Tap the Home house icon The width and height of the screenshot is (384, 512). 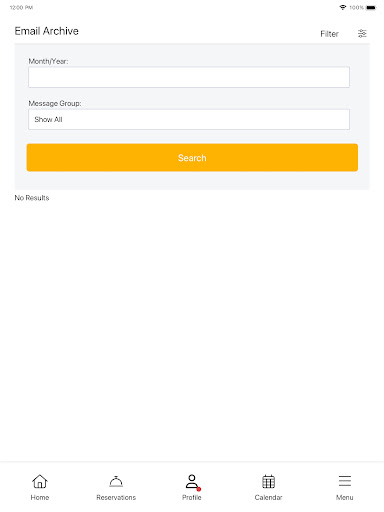coord(40,481)
